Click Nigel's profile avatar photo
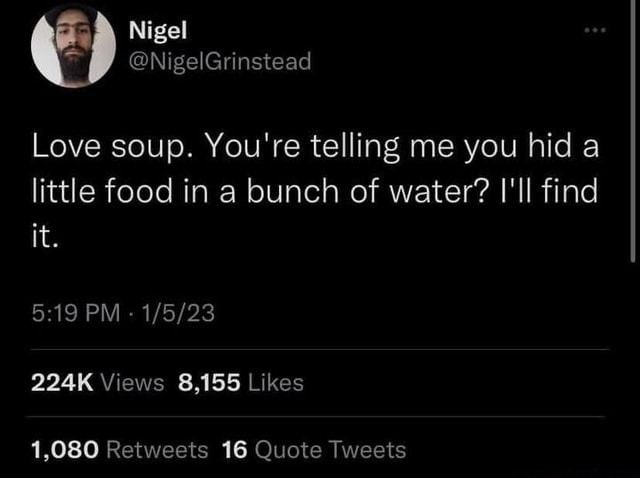This screenshot has height=478, width=640. click(72, 46)
